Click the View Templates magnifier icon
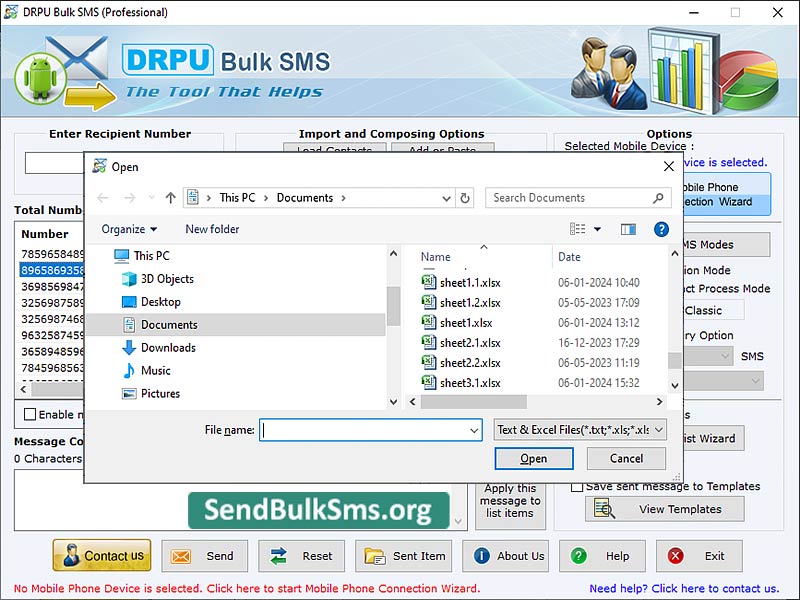 click(x=602, y=508)
